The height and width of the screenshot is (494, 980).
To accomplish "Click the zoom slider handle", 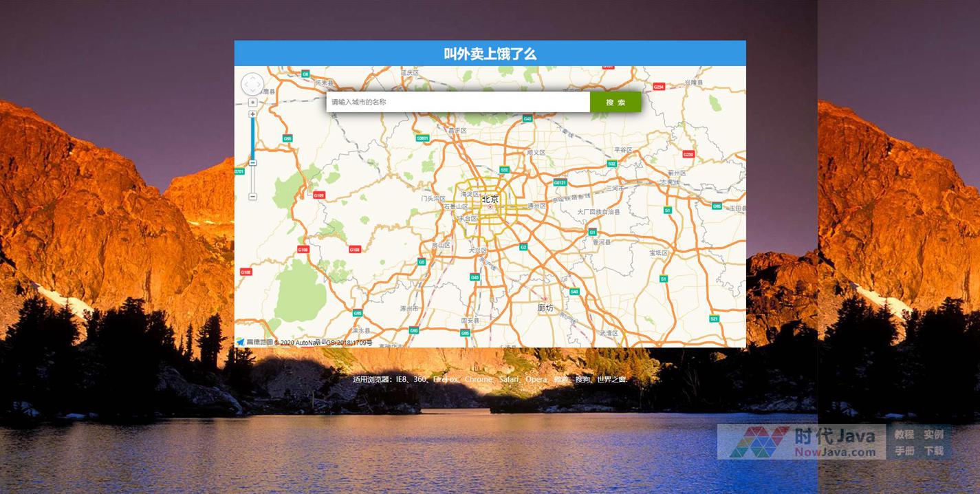I will click(252, 163).
